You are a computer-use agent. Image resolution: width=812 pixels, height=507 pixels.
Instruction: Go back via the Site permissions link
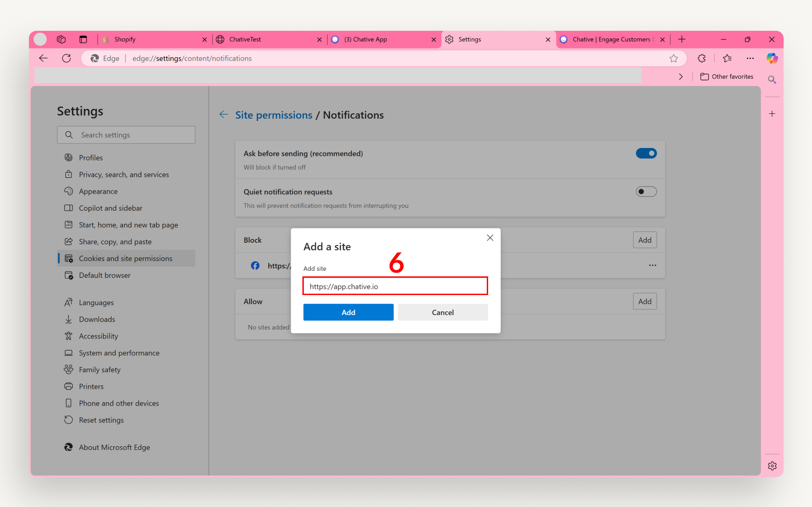(273, 115)
